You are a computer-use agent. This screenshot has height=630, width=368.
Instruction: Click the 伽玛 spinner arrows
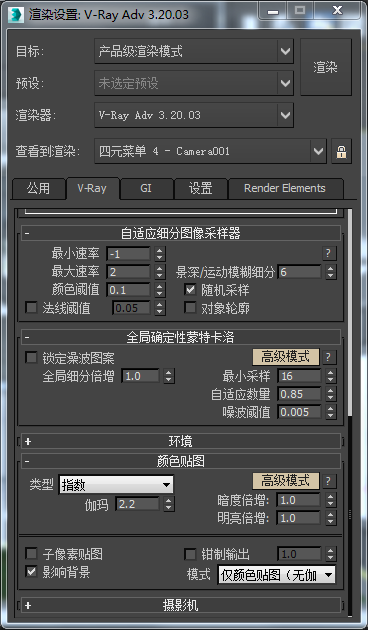point(169,504)
